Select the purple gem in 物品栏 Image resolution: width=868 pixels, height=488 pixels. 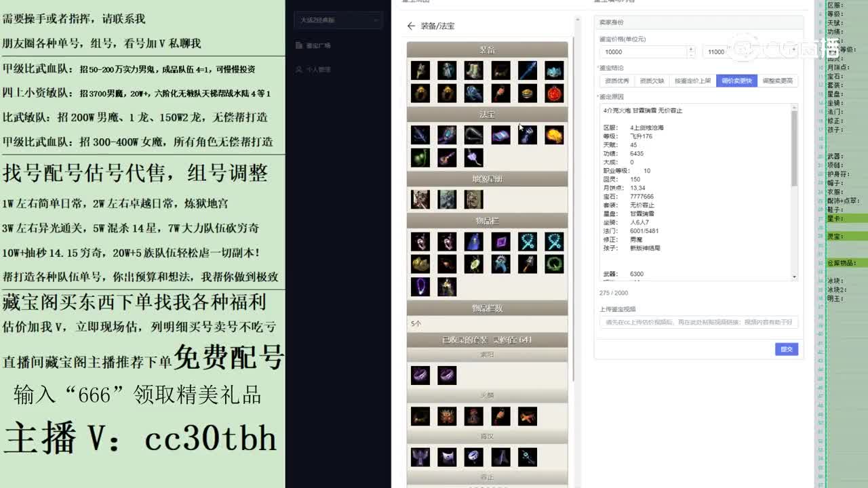tap(501, 241)
